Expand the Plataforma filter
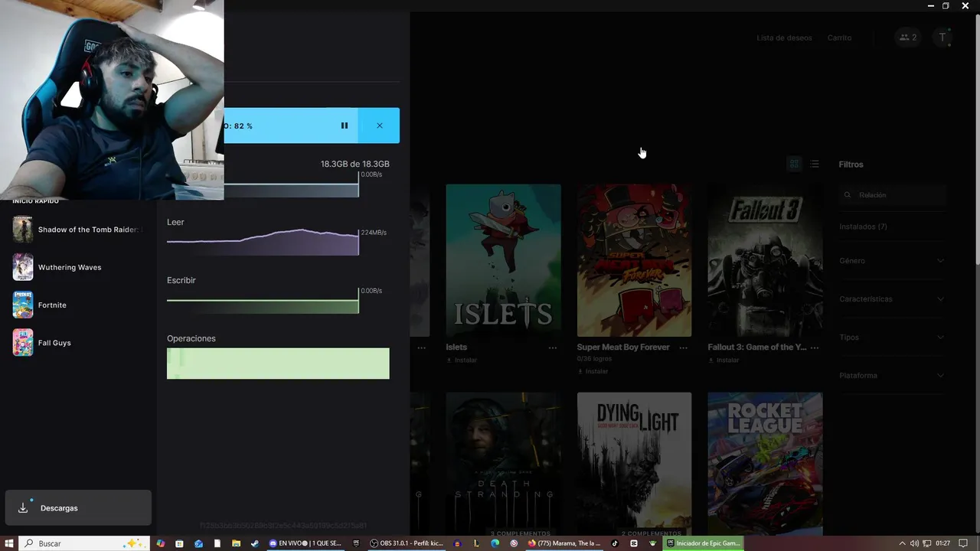The width and height of the screenshot is (980, 551). coord(892,376)
